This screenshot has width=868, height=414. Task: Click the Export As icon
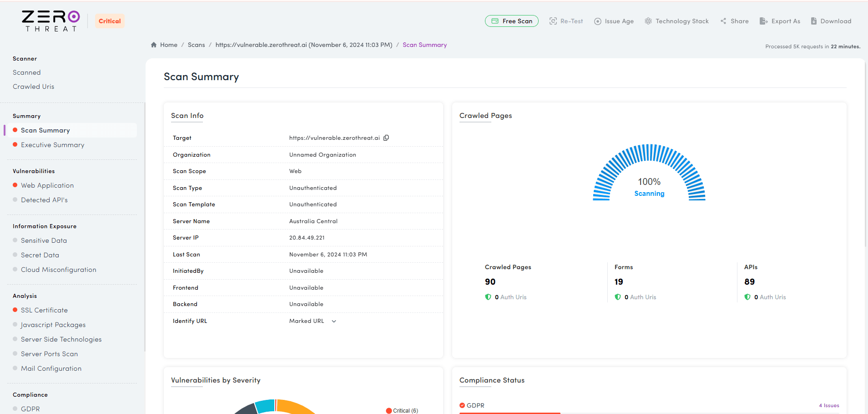(764, 21)
